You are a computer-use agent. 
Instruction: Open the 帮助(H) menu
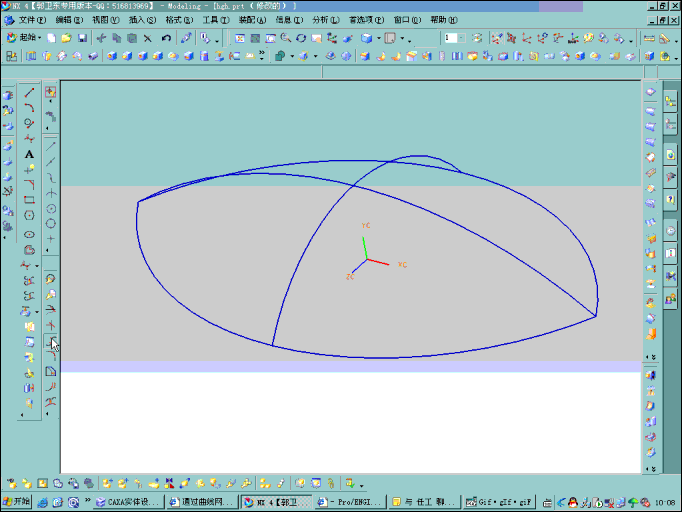pos(444,20)
